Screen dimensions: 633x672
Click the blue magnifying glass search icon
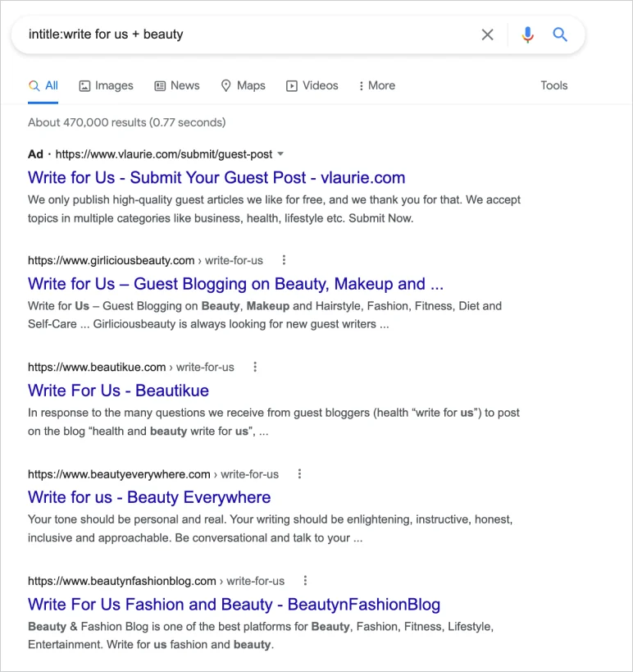pos(560,34)
